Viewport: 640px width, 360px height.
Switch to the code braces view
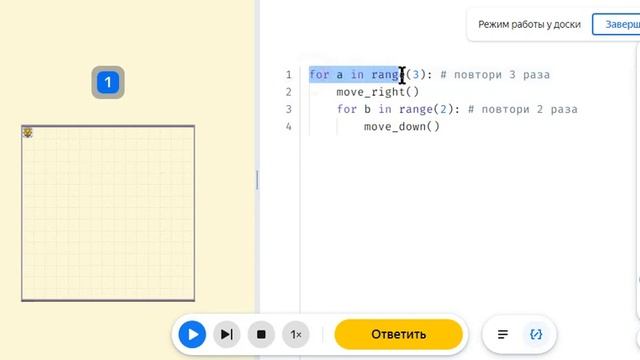536,334
